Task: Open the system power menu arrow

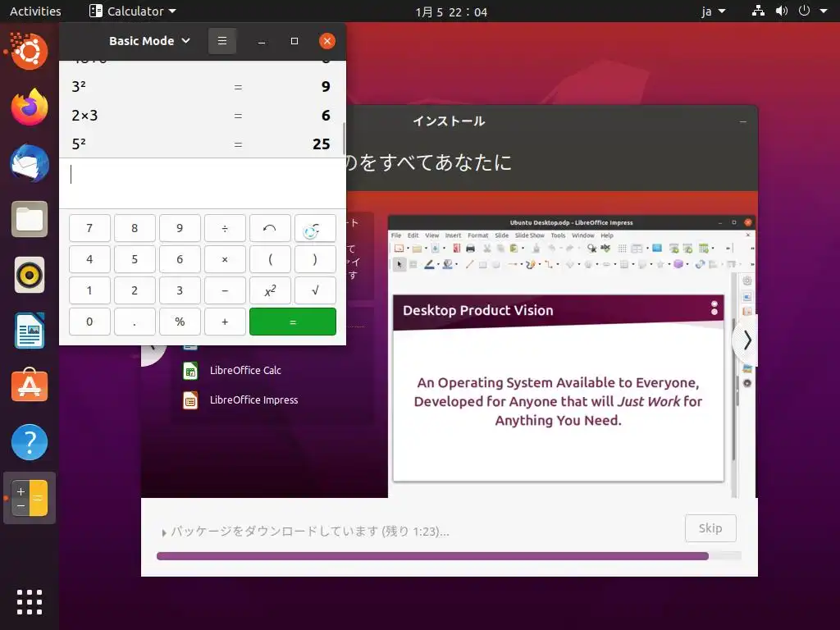Action: pos(824,11)
